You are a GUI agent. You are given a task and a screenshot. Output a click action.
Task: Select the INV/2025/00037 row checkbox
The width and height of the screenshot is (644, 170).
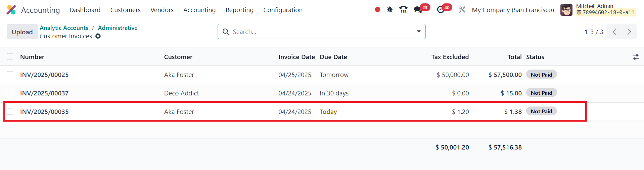click(10, 93)
